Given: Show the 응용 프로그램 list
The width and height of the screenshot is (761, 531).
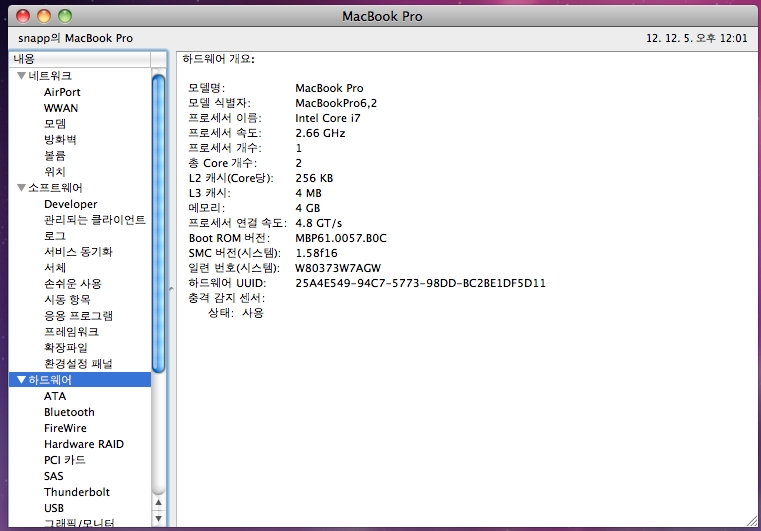Looking at the screenshot, I should coord(78,316).
